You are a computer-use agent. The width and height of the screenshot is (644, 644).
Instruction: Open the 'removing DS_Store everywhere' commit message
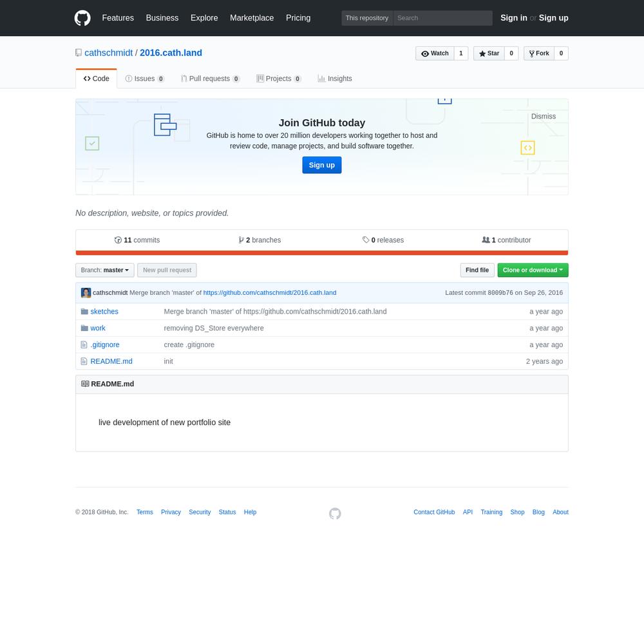click(214, 328)
